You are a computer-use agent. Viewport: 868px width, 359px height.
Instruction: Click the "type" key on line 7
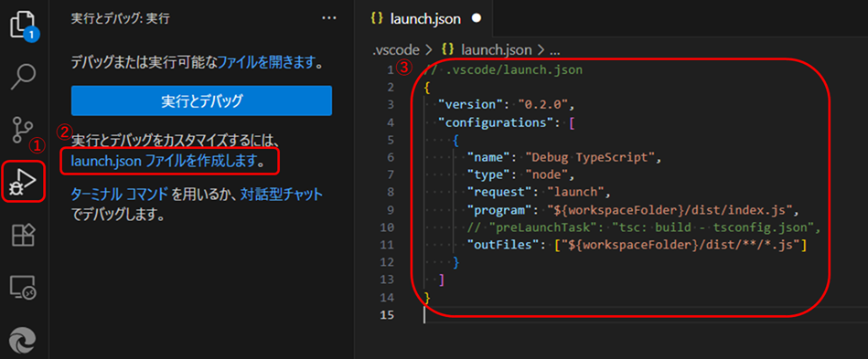tap(488, 175)
